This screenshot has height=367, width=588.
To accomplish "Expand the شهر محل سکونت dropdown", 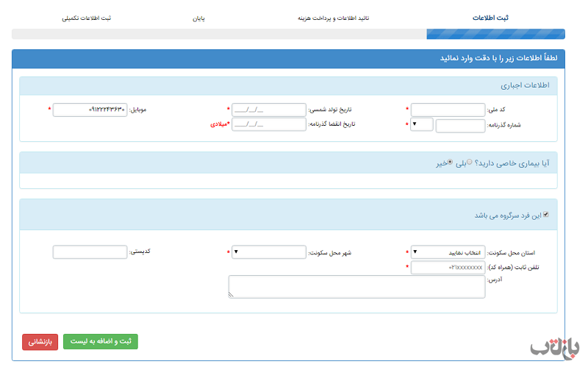I will click(268, 252).
